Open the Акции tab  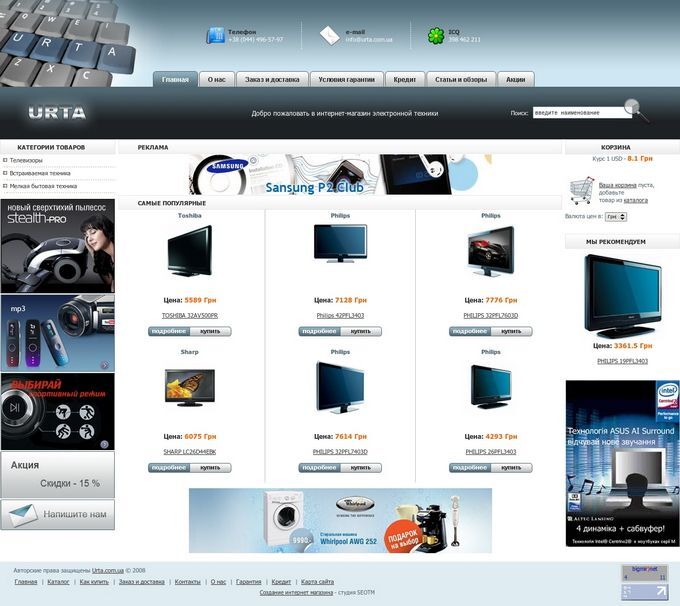pyautogui.click(x=516, y=79)
